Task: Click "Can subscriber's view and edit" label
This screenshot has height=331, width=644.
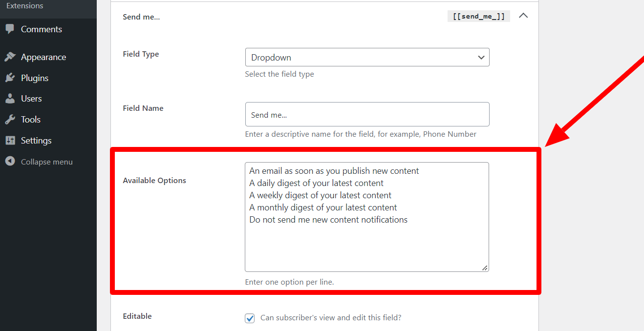Action: [x=331, y=318]
